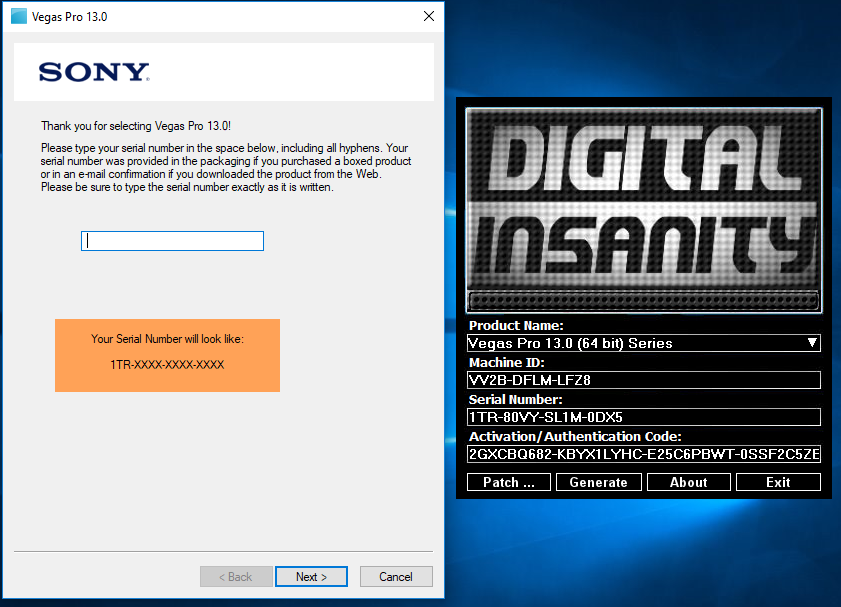Click the Machine ID field
This screenshot has height=607, width=841.
[644, 380]
